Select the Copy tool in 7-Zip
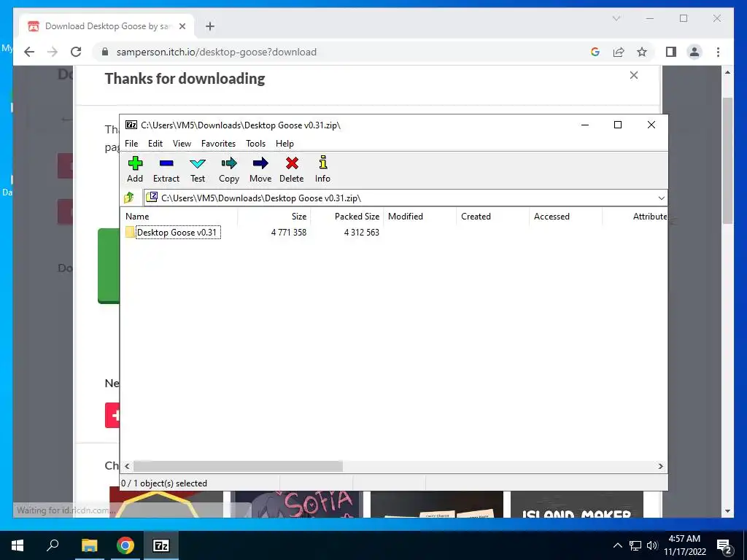The height and width of the screenshot is (560, 747). click(x=228, y=169)
